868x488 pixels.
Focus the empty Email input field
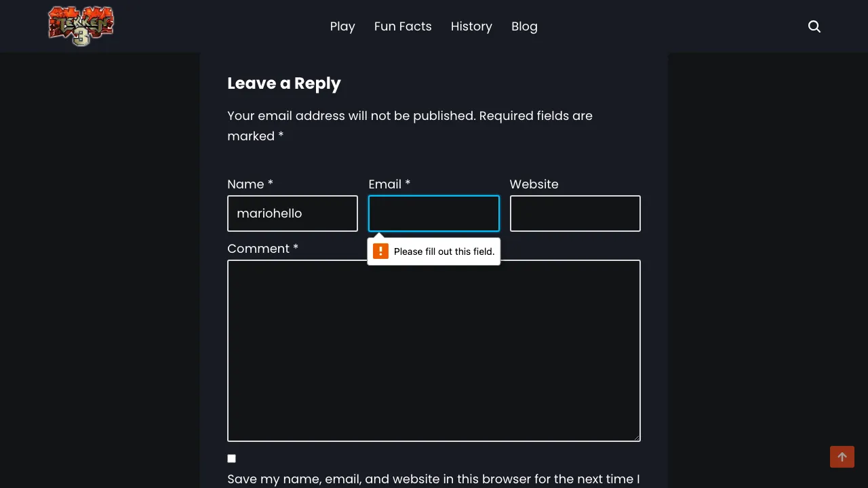click(x=434, y=213)
